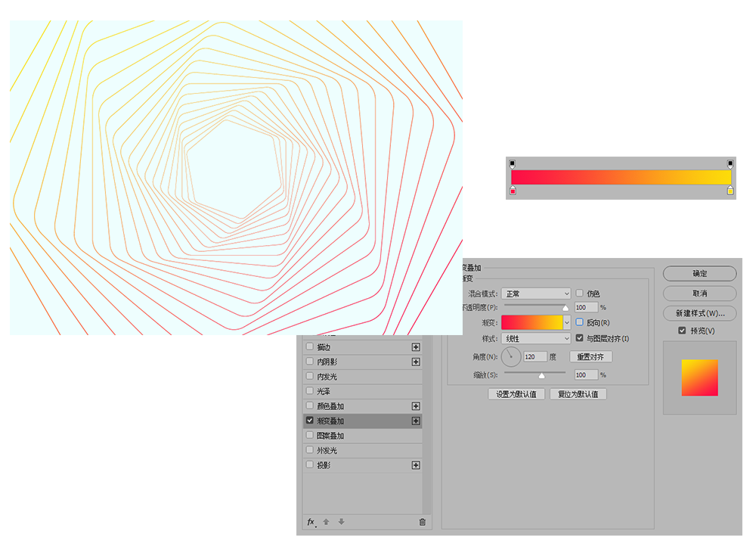This screenshot has width=756, height=553.
Task: Click the 取消 cancel button
Action: click(x=699, y=294)
